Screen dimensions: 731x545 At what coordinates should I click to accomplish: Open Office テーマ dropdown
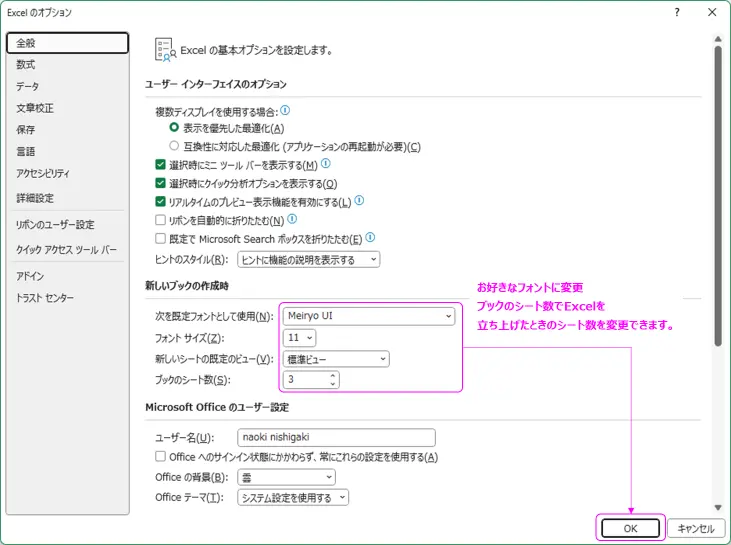coord(293,497)
